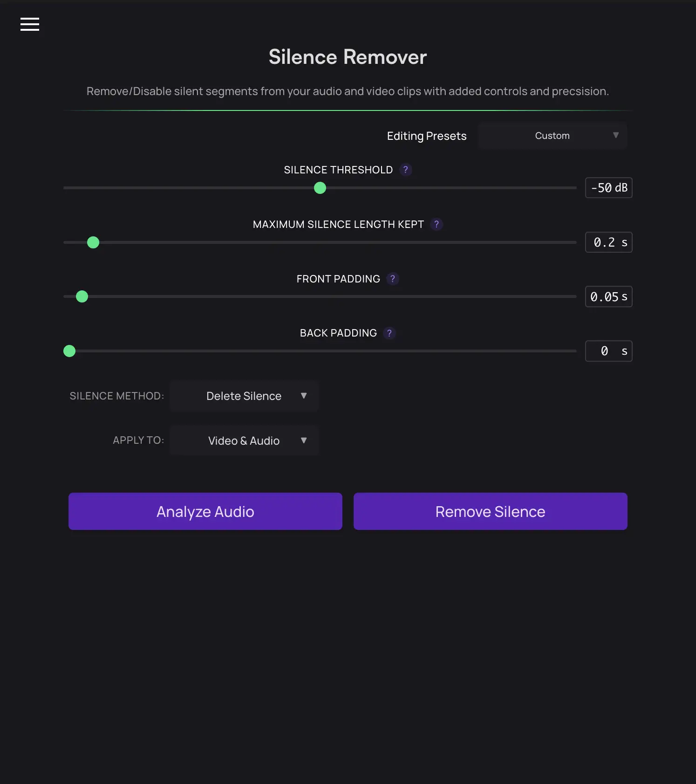This screenshot has height=784, width=696.
Task: Select the Maximum Silence Length slider handle
Action: pos(93,242)
